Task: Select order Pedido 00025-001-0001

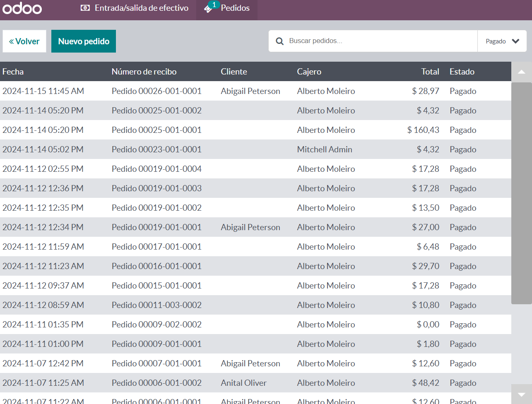Action: [255, 130]
